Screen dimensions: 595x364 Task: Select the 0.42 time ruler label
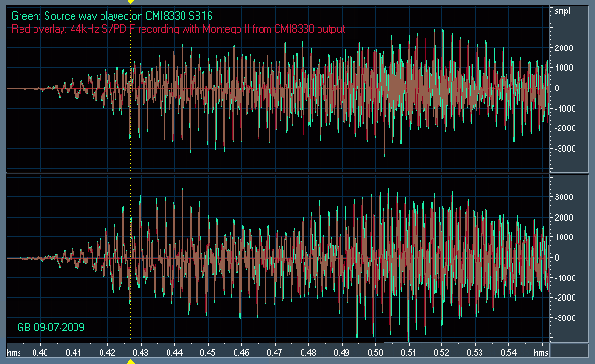(x=107, y=353)
